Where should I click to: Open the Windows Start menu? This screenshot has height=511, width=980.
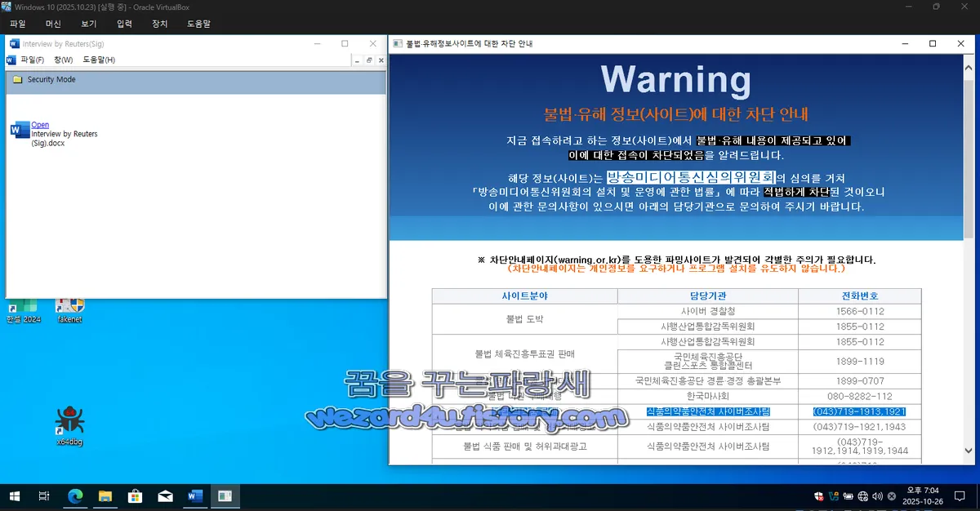14,495
